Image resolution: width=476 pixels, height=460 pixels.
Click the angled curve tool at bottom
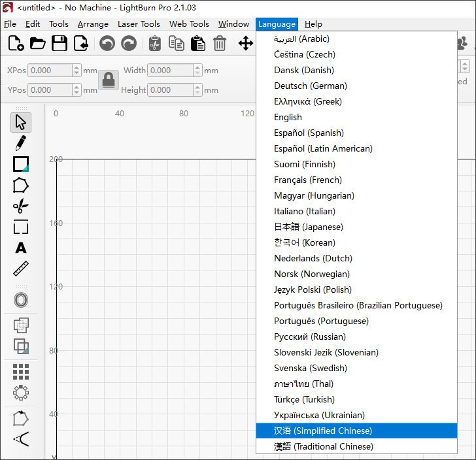[21, 439]
